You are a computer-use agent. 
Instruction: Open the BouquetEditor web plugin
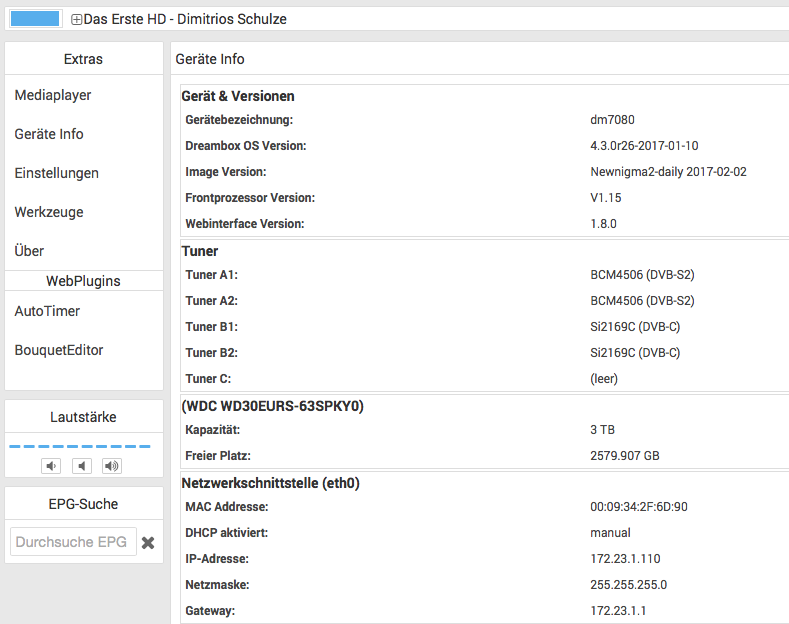coord(58,350)
